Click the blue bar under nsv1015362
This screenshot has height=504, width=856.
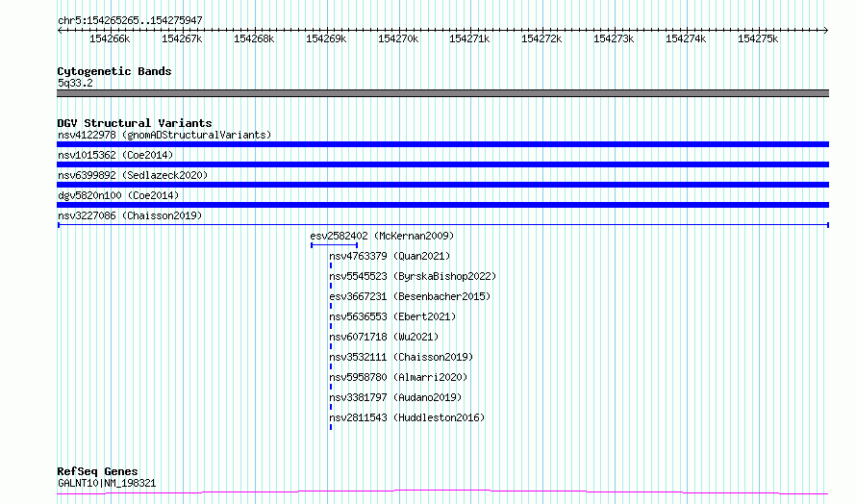click(442, 164)
